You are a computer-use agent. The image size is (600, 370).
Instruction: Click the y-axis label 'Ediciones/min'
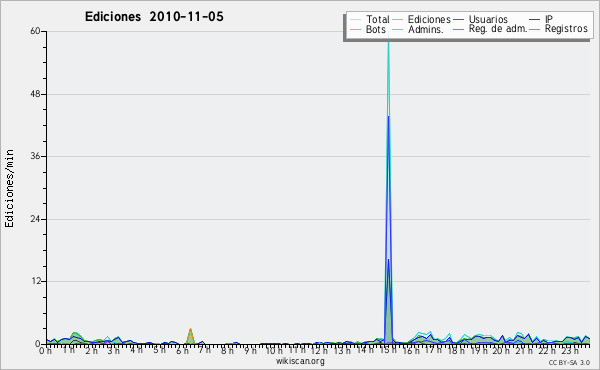9,188
